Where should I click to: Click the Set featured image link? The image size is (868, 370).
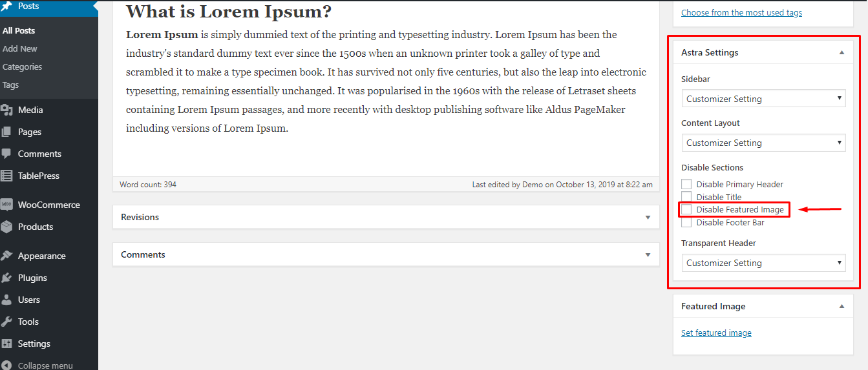716,333
